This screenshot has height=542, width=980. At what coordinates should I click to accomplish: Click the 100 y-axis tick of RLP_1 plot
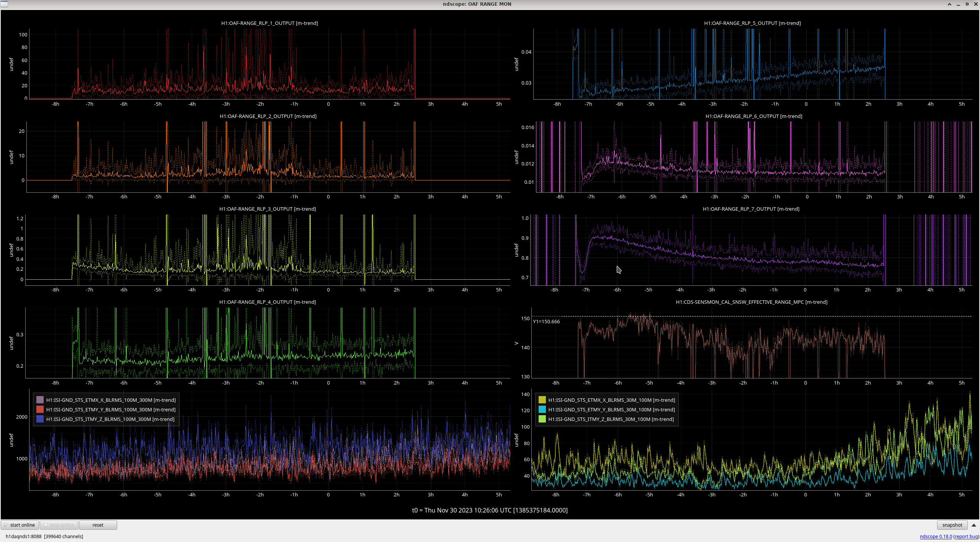[23, 34]
